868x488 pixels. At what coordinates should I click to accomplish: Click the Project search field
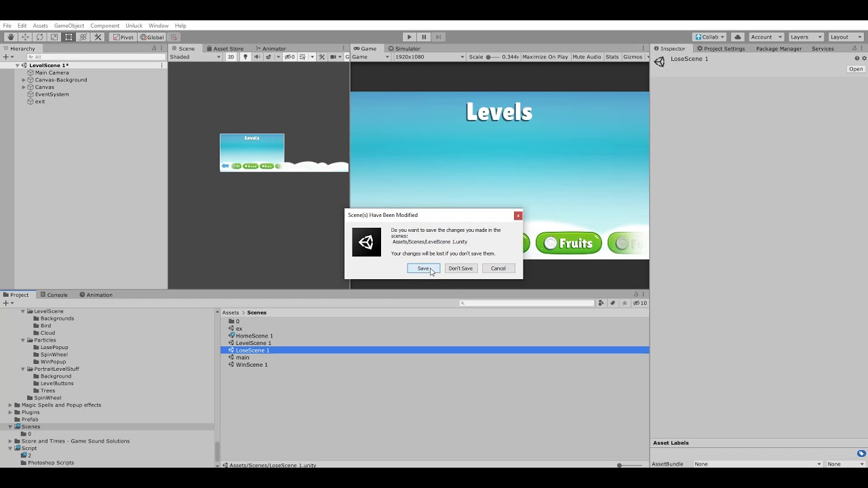coord(527,303)
